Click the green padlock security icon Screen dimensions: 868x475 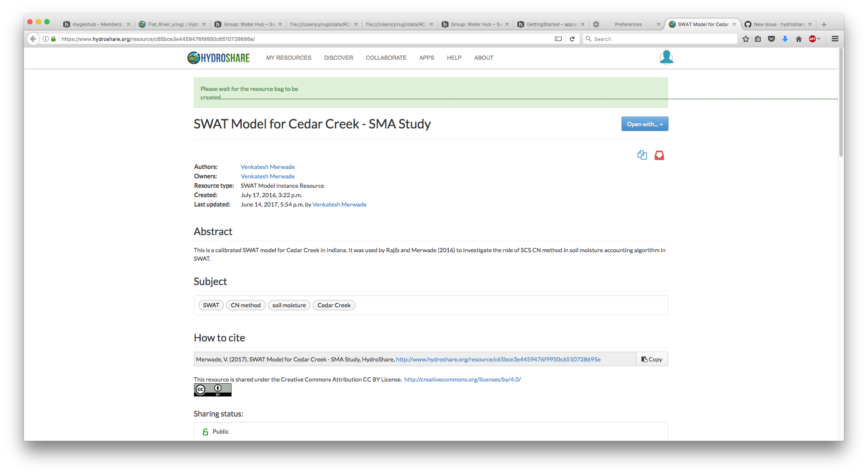[53, 39]
